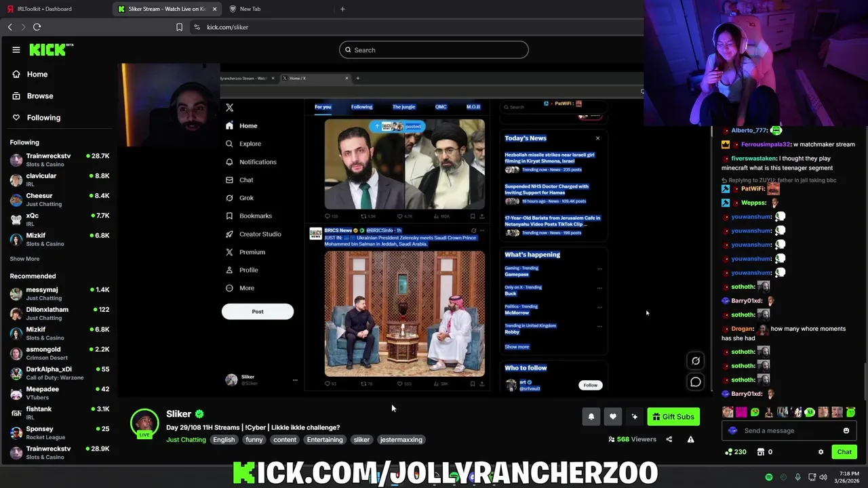Click Sliker's live avatar
The width and height of the screenshot is (868, 488).
tap(144, 423)
